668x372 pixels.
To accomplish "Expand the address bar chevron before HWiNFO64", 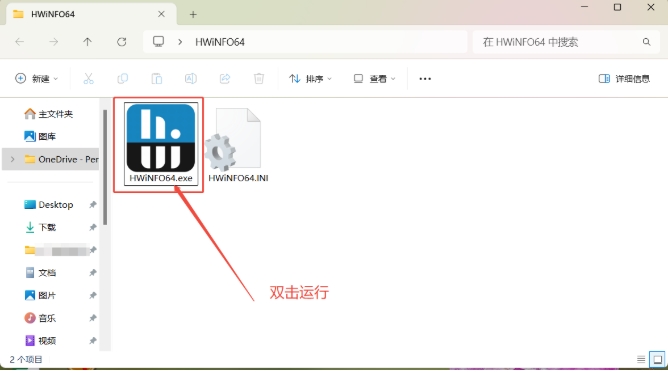I will [180, 42].
